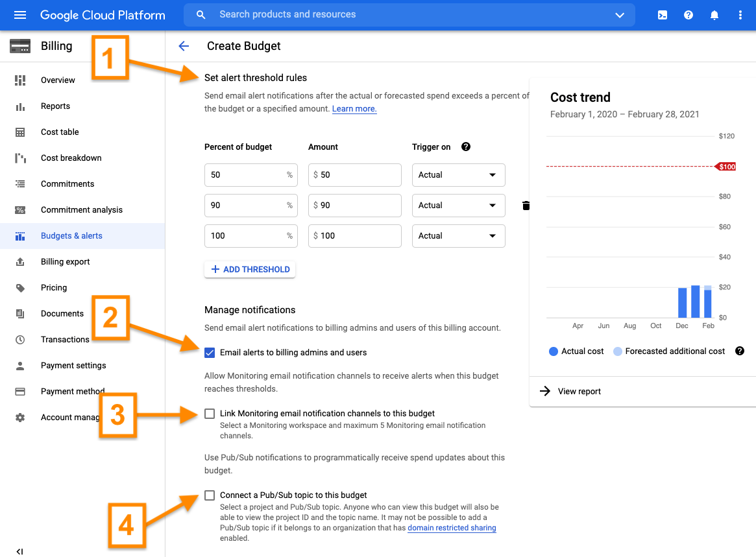Screen dimensions: 756x557
Task: Select Cost breakdown menu item
Action: [x=82, y=158]
